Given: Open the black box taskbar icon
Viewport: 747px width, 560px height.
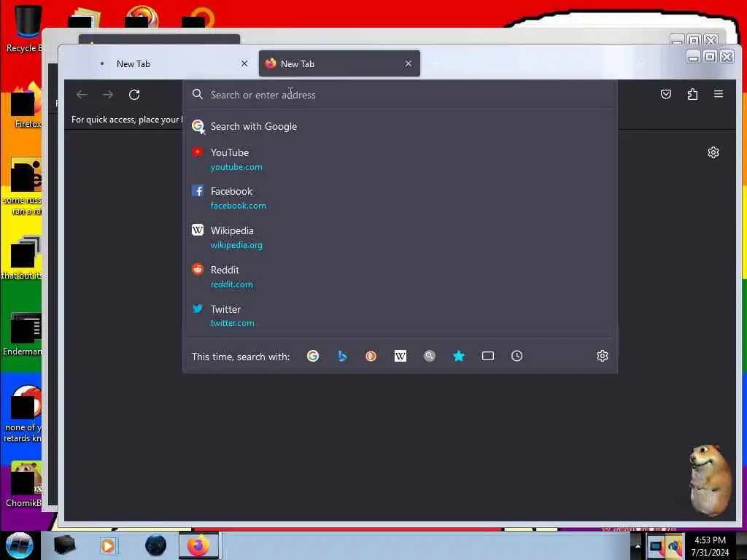Looking at the screenshot, I should click(x=64, y=545).
